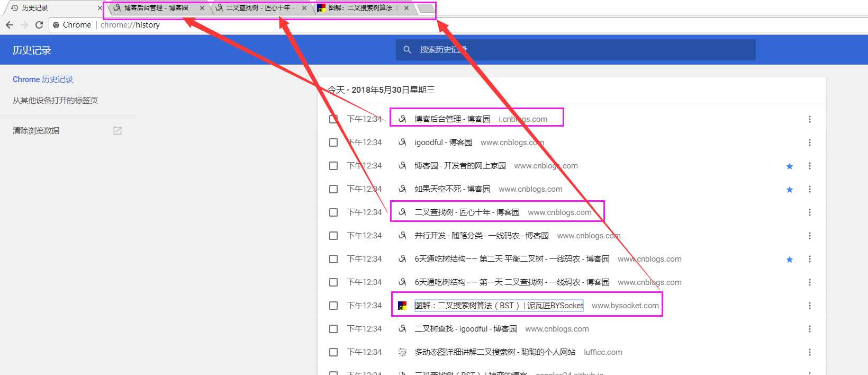This screenshot has height=375, width=868.
Task: Switch to the 历史记录 browser tab
Action: pos(53,8)
